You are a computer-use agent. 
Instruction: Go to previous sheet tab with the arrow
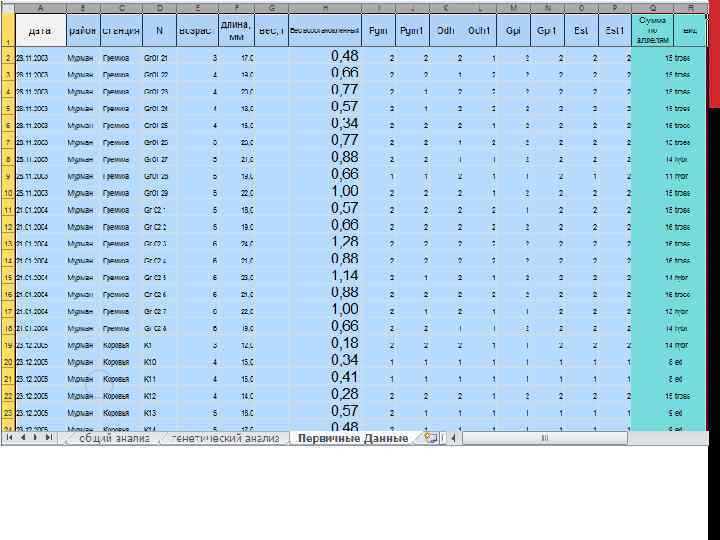pos(22,438)
